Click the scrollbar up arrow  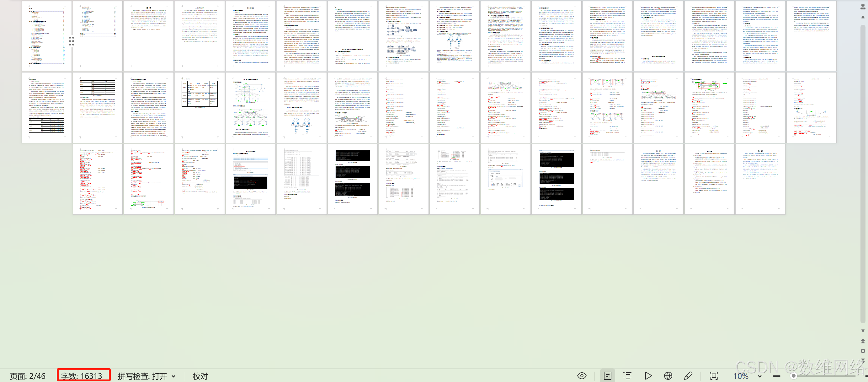(863, 17)
